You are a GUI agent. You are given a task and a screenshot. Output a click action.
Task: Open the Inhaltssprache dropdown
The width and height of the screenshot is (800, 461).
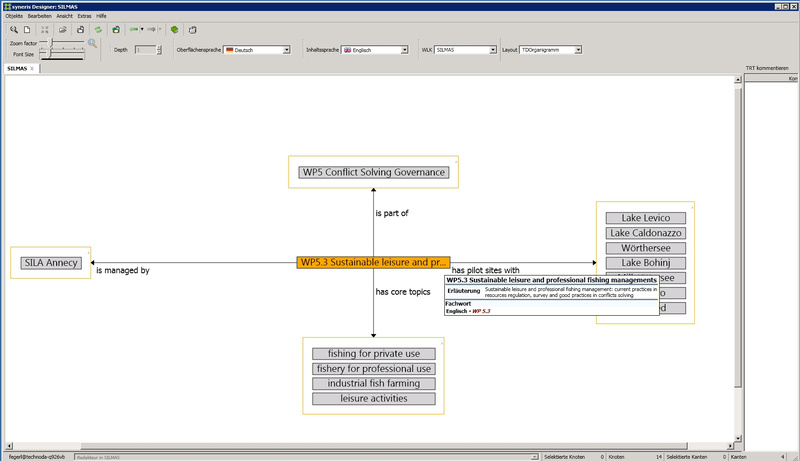coord(404,49)
